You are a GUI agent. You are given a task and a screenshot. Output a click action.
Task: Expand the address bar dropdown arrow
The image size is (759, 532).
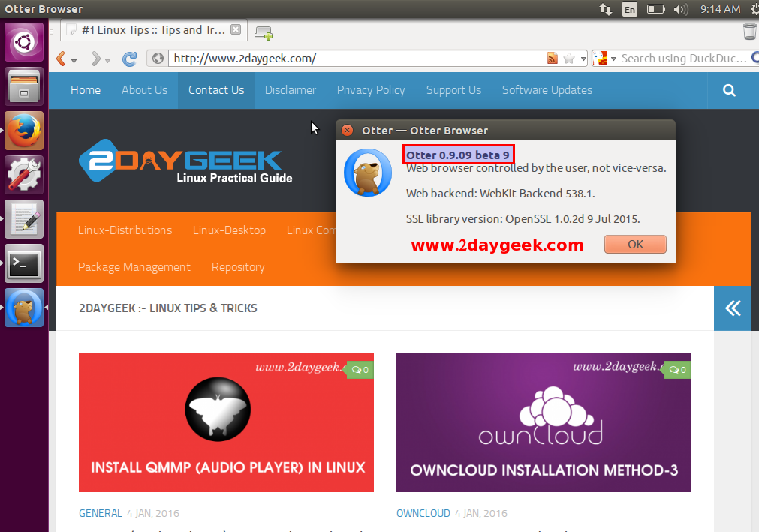point(583,59)
